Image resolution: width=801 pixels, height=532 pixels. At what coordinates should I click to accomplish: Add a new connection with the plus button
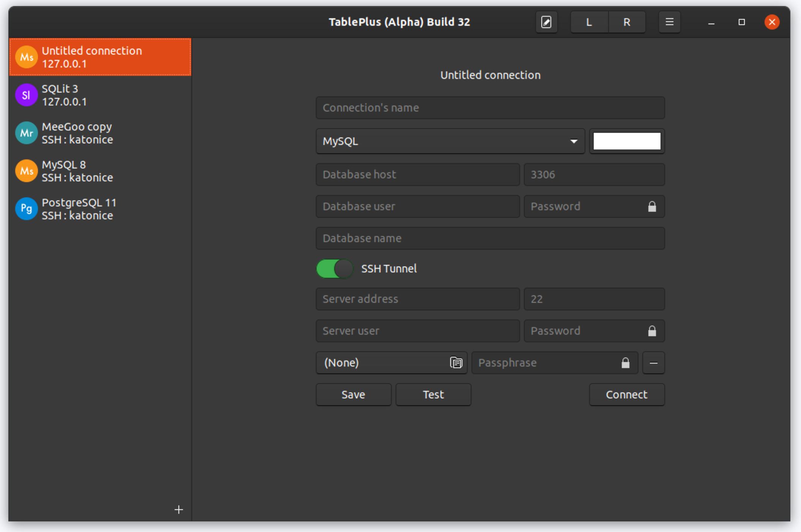(x=178, y=510)
